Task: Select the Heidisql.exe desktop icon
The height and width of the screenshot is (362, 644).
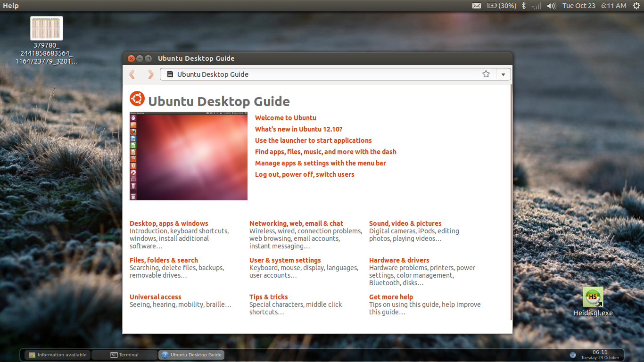Action: pos(593,302)
